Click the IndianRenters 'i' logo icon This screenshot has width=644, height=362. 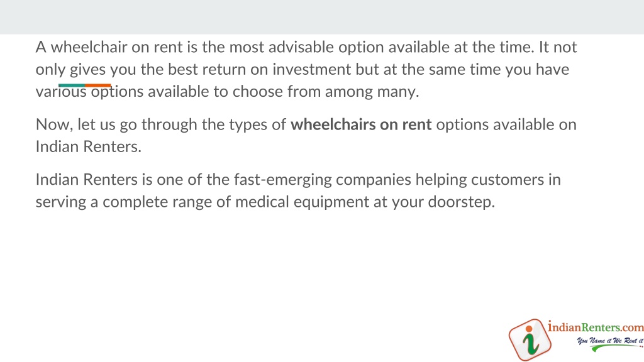tap(530, 339)
